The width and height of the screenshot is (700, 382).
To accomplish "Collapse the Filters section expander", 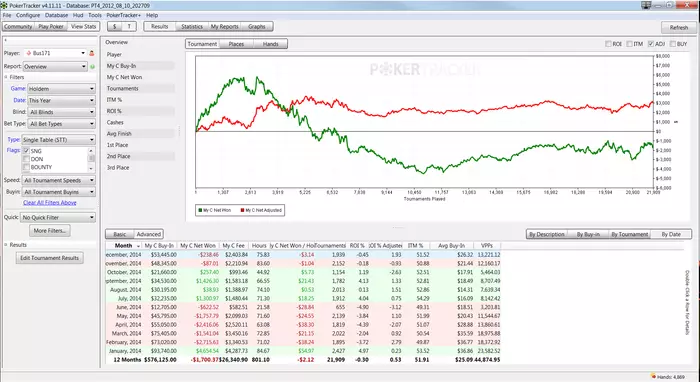I will 6,77.
